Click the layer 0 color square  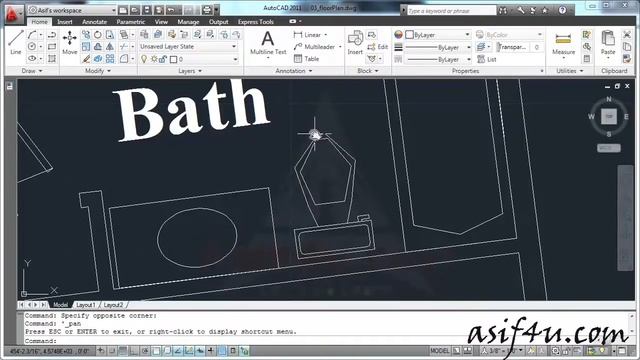point(173,60)
